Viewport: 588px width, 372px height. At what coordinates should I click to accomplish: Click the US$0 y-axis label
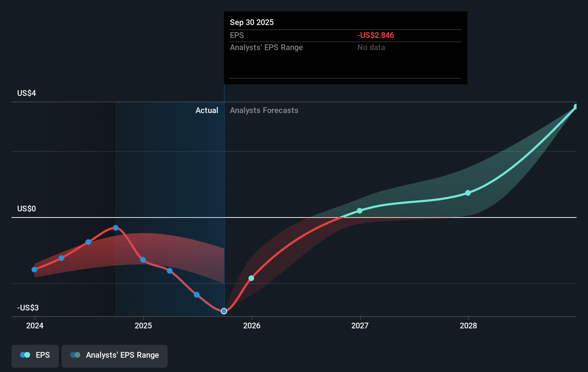[26, 209]
